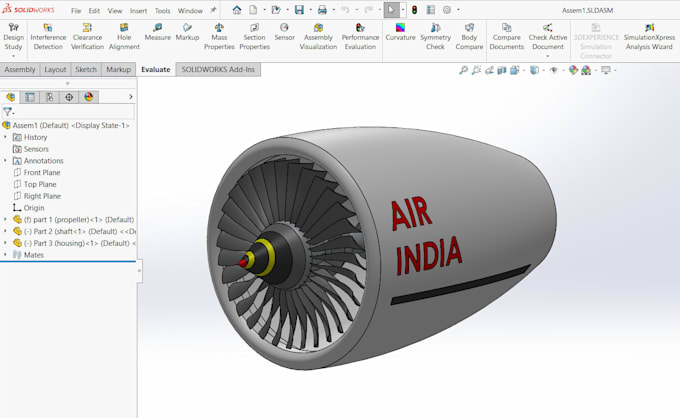This screenshot has height=418, width=680.
Task: Open the DimXpertManager tab
Action: click(69, 97)
